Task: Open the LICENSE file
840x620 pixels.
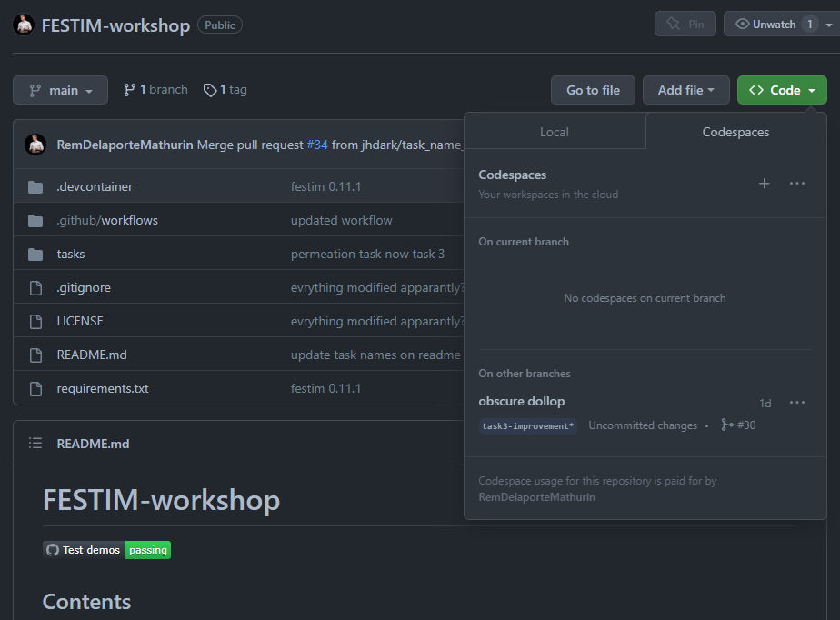Action: click(x=80, y=321)
